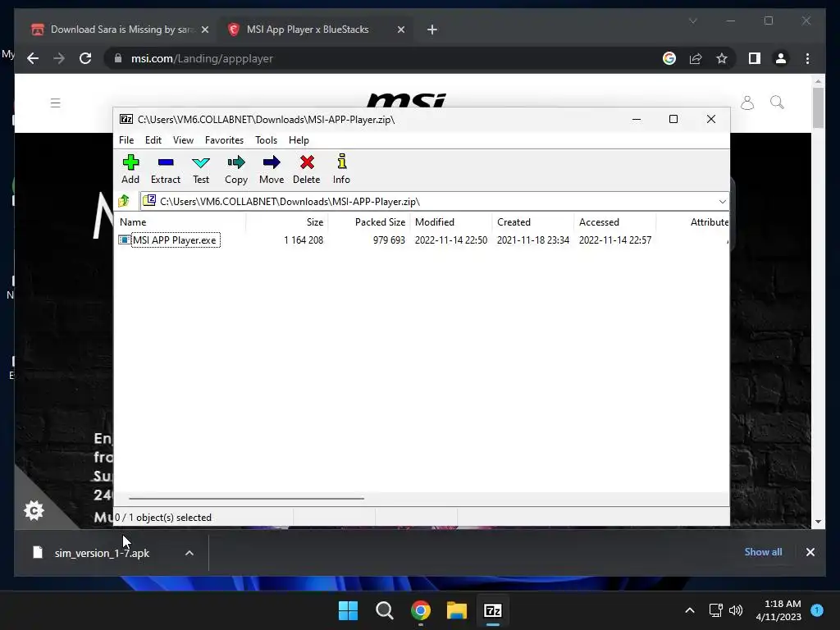Click Show all downloads

click(x=763, y=552)
